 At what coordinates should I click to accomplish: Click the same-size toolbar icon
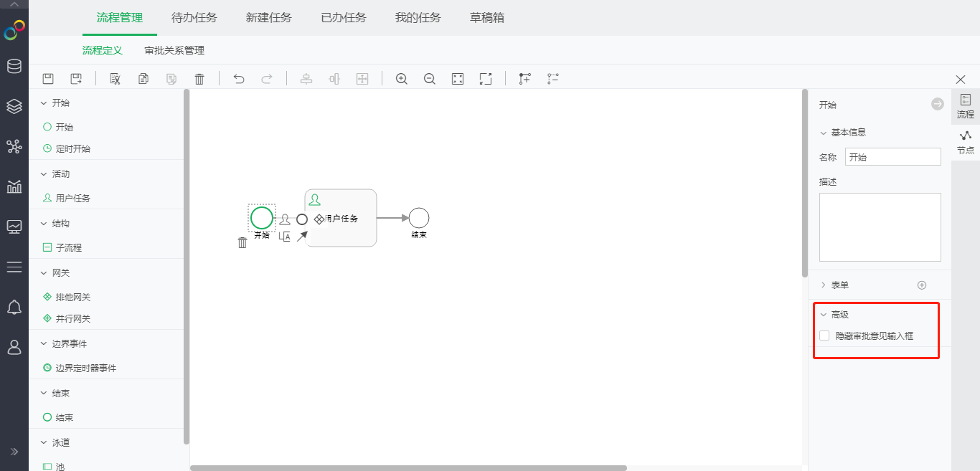tap(362, 79)
